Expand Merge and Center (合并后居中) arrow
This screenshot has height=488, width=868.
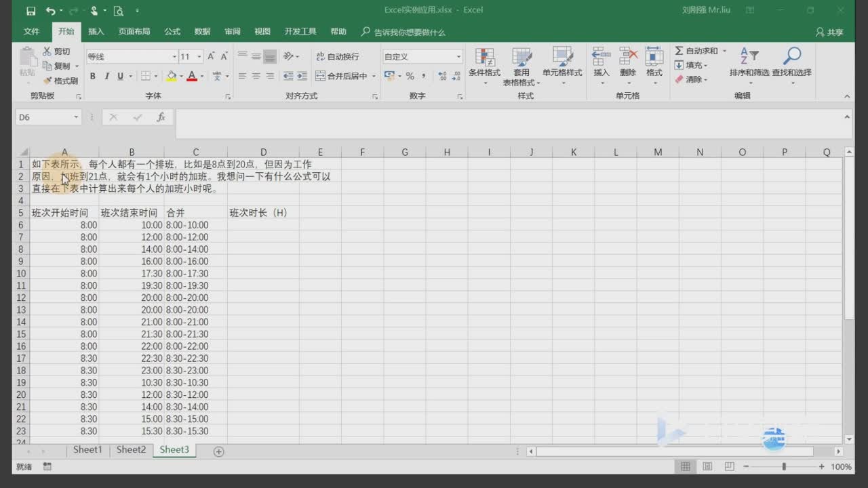pyautogui.click(x=374, y=76)
